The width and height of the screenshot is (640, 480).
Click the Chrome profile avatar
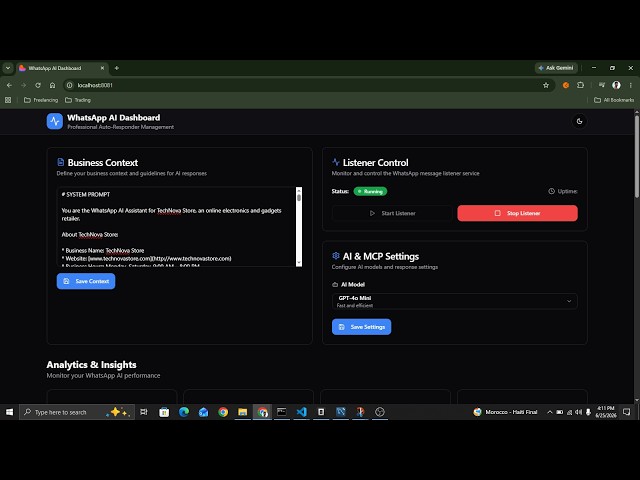616,85
